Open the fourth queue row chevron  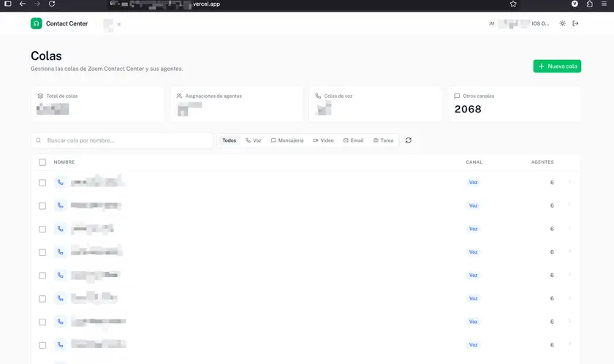tap(569, 251)
